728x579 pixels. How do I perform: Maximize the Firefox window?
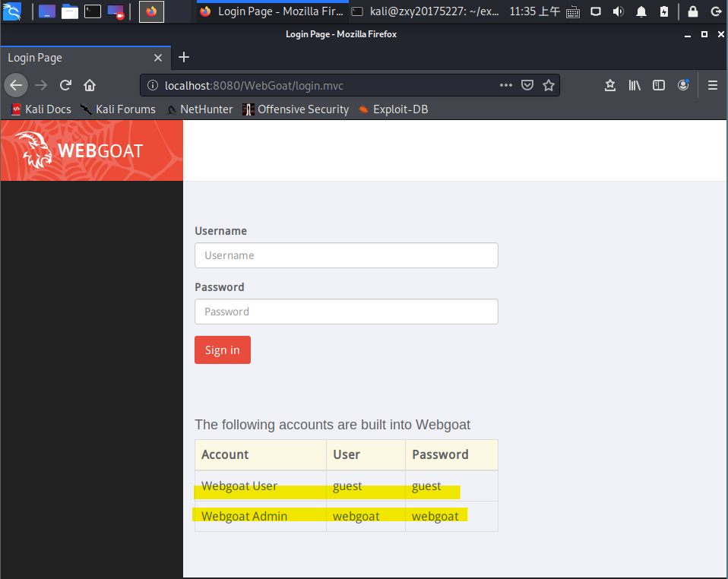(x=704, y=34)
